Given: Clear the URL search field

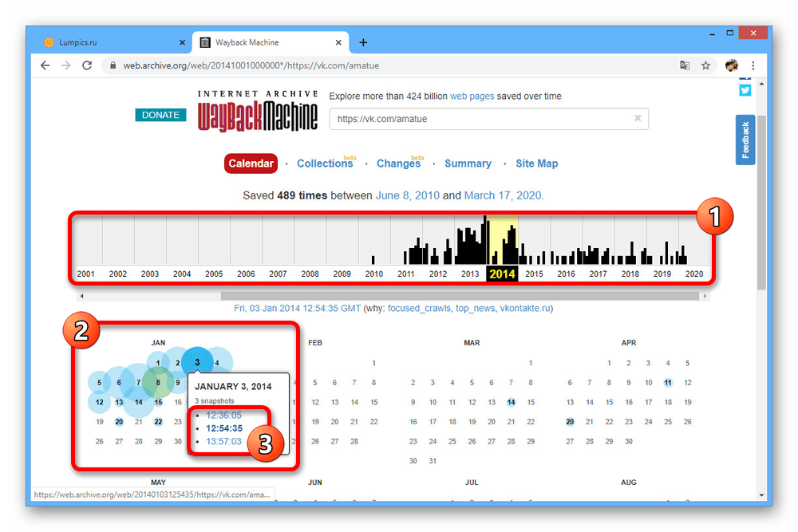Looking at the screenshot, I should click(637, 118).
